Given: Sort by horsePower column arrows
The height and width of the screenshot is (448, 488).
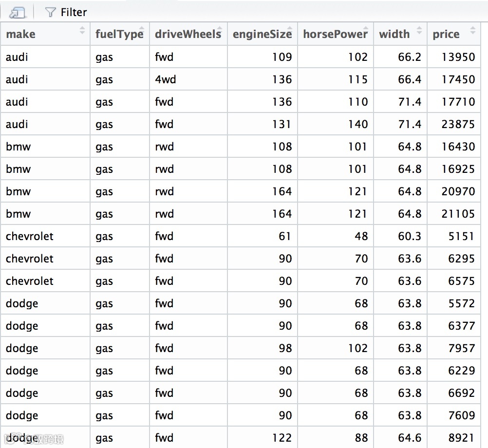Looking at the screenshot, I should click(x=366, y=31).
